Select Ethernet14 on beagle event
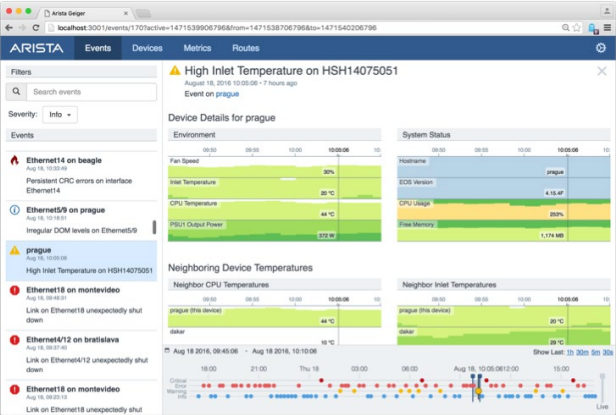Viewport: 616px width, 415px height. (x=81, y=176)
